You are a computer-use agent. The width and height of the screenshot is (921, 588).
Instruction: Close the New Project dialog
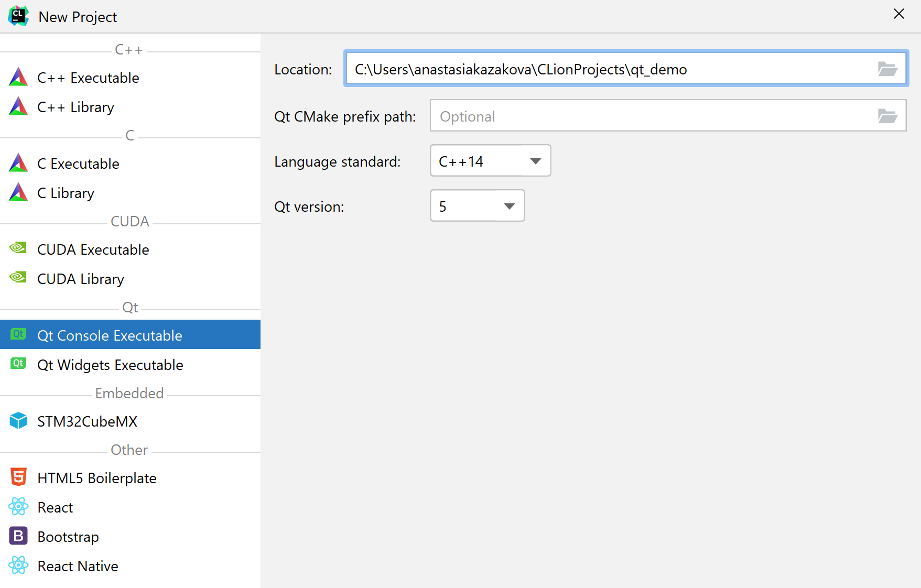898,14
